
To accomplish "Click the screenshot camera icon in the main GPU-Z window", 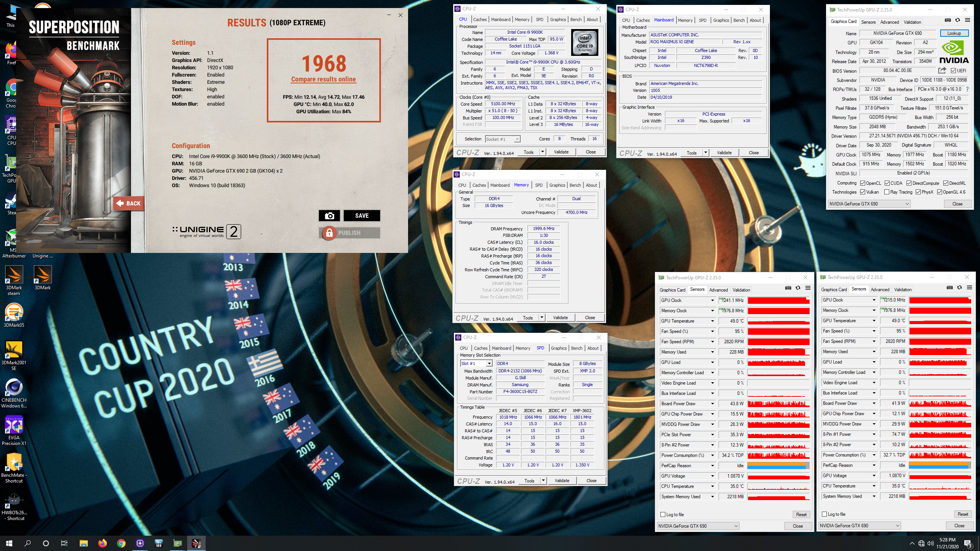I will coord(948,20).
